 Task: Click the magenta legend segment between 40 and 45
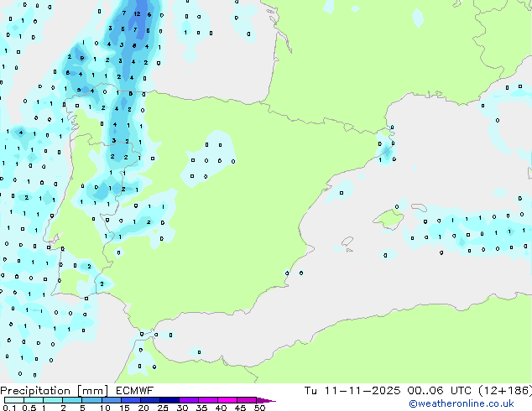[x=227, y=400]
